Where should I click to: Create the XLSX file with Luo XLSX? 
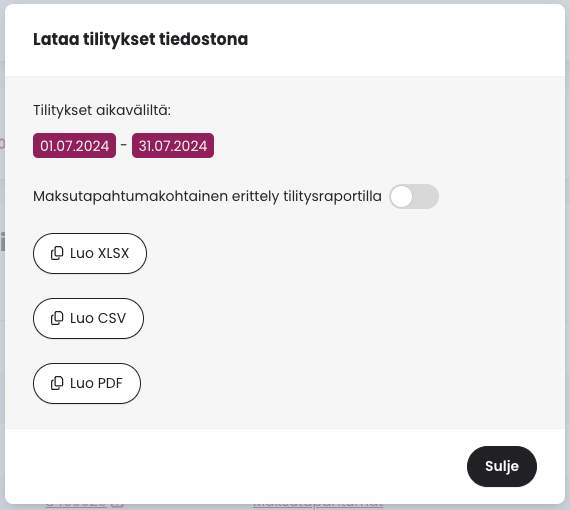90,253
